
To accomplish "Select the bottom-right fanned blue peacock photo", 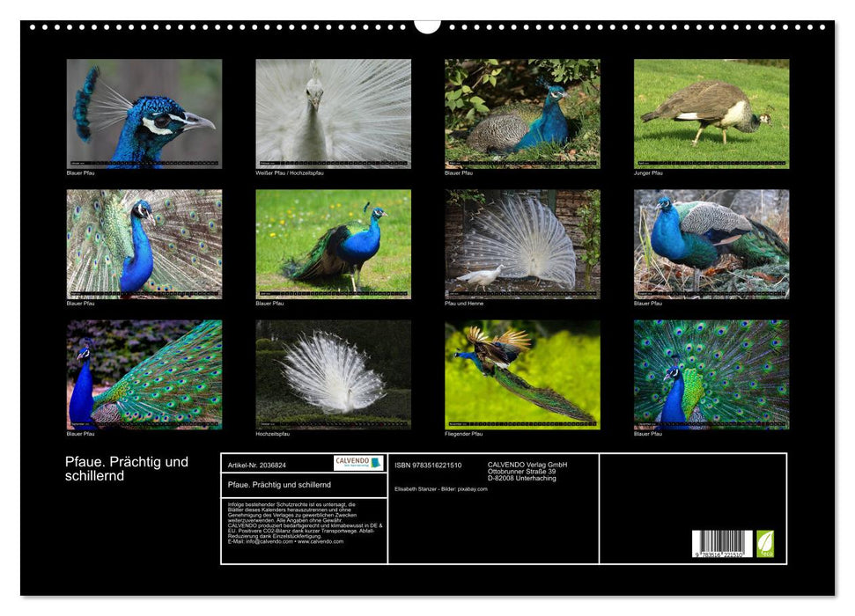I will 711,374.
